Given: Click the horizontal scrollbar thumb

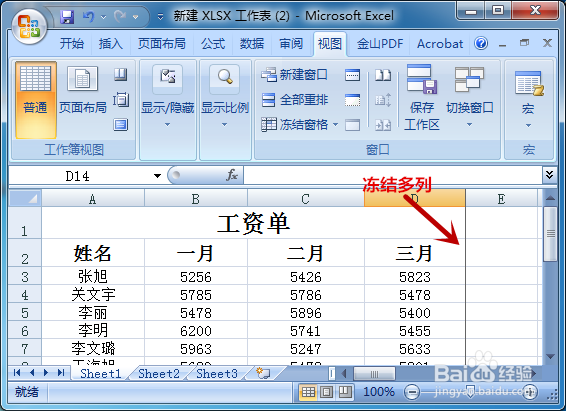Looking at the screenshot, I should click(x=374, y=374).
